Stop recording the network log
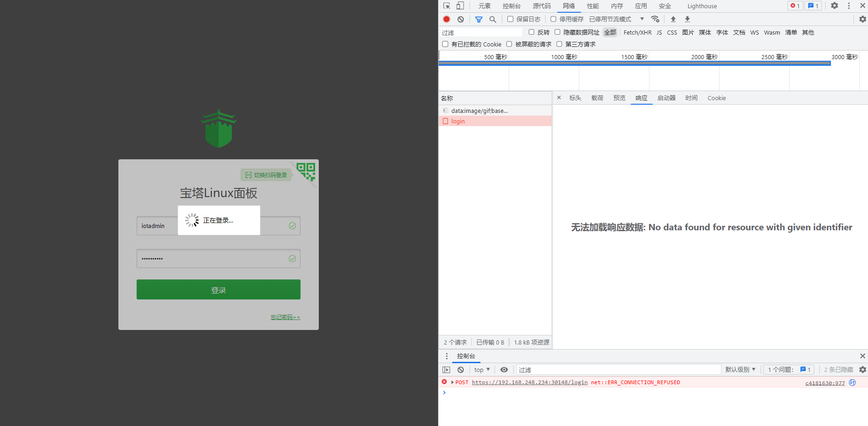The height and width of the screenshot is (426, 868). (x=447, y=19)
